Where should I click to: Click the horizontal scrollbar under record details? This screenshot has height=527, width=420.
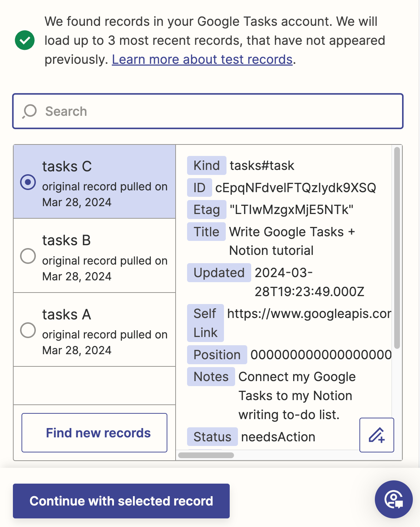click(x=206, y=455)
